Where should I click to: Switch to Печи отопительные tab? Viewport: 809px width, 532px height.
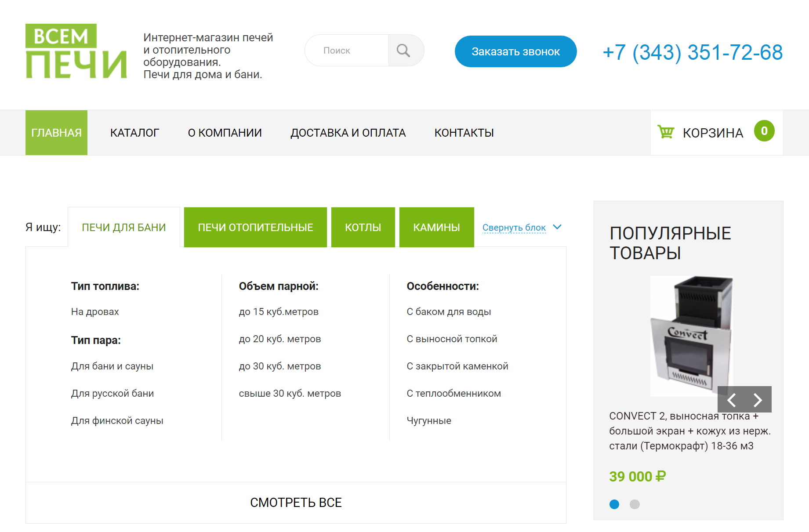(x=255, y=227)
